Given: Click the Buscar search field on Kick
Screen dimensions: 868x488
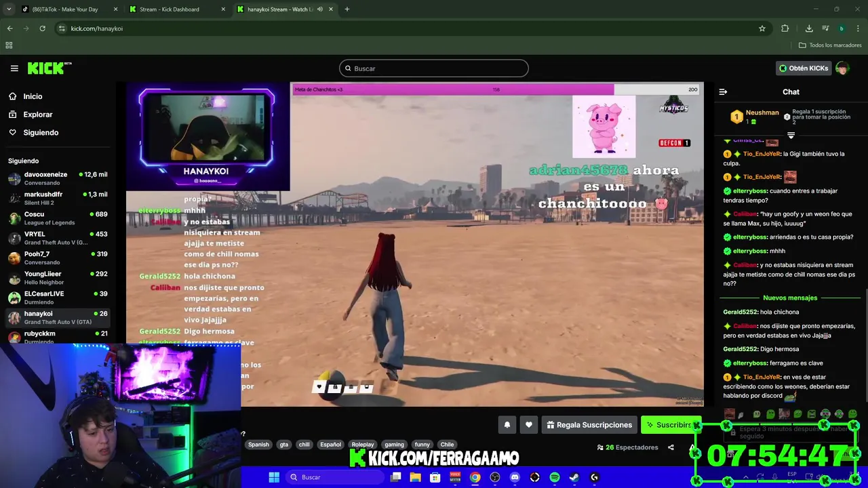Looking at the screenshot, I should (434, 68).
